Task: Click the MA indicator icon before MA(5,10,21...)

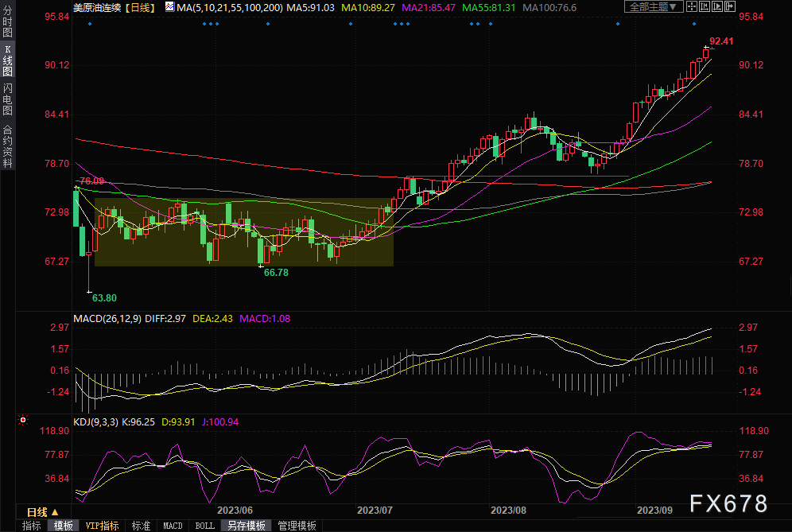Action: point(169,7)
